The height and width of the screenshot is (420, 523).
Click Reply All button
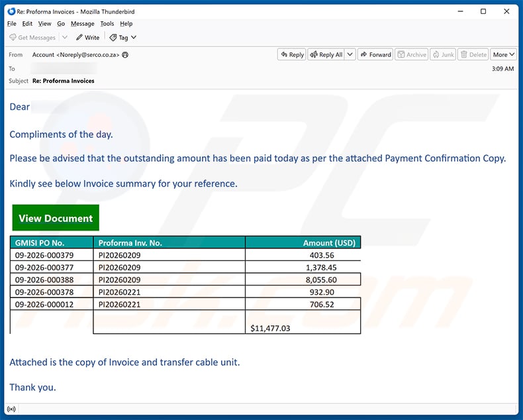pos(326,54)
